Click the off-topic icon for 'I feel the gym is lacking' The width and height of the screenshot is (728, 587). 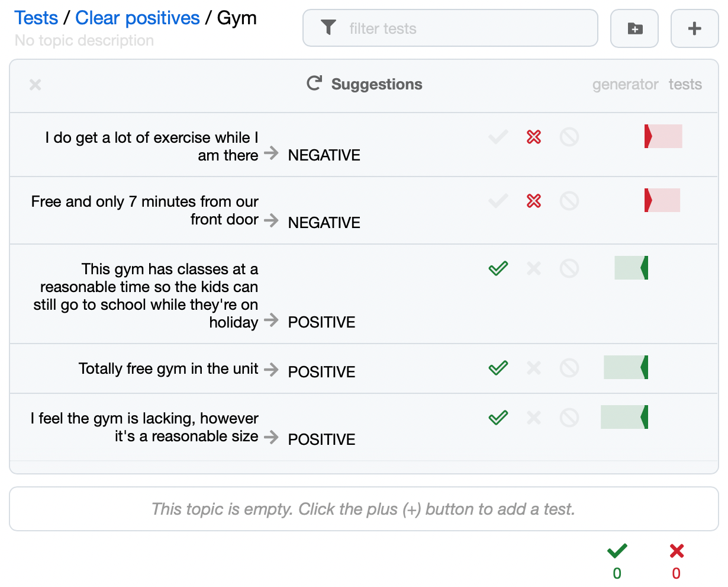point(569,418)
